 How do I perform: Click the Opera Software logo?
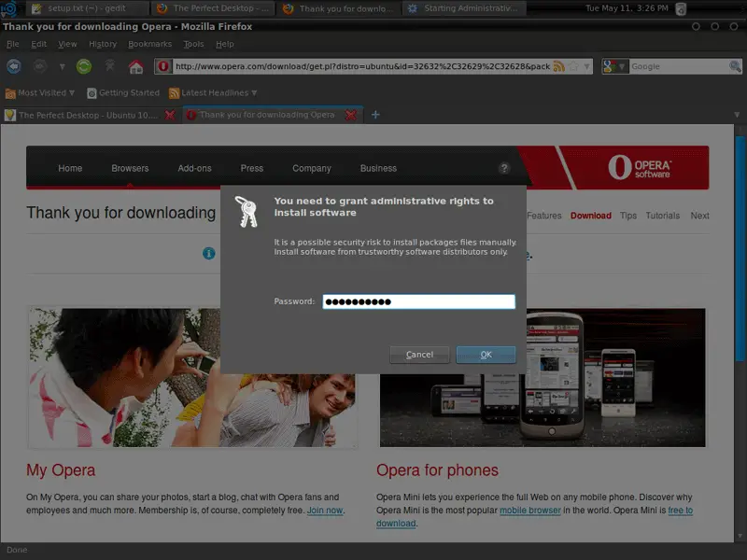click(640, 167)
